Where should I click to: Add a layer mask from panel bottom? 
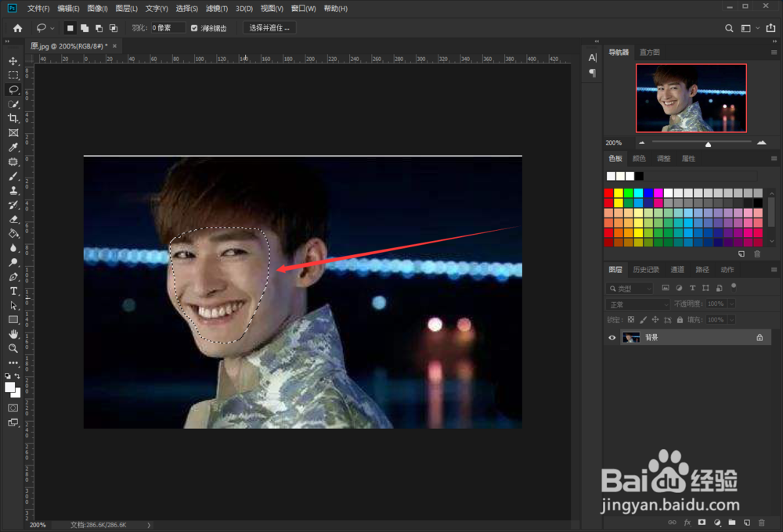click(x=702, y=523)
